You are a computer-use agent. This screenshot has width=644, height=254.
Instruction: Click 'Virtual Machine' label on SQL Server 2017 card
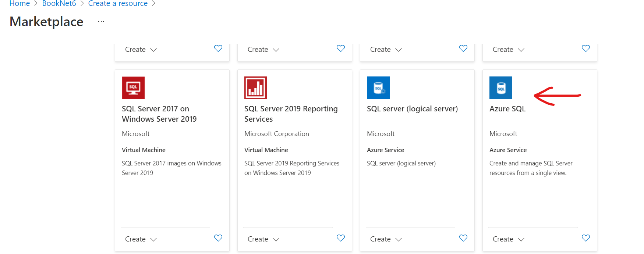144,150
